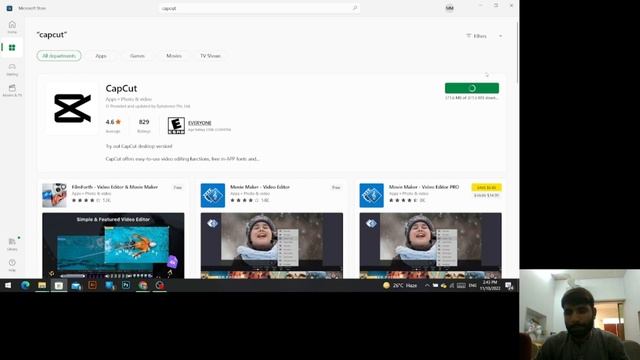Open FilmForth screenshot thumbnail
Screen dimensions: 640x360
coord(113,245)
